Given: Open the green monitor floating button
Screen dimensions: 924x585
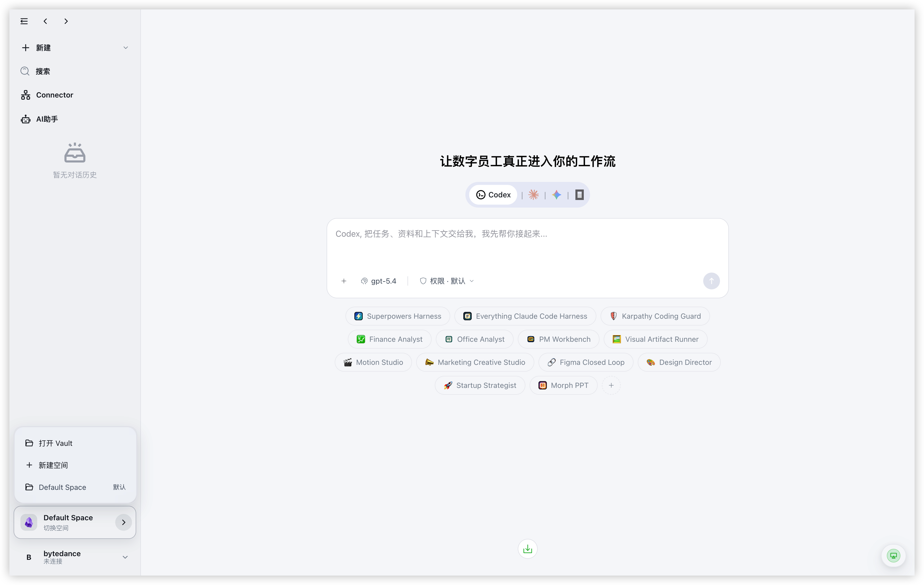Looking at the screenshot, I should point(893,555).
